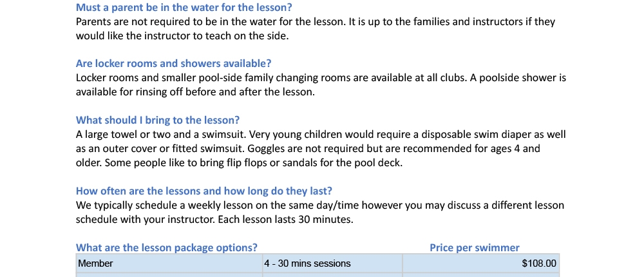Click the '4 - 30 mins sessions' cell
The height and width of the screenshot is (277, 644).
pos(333,263)
